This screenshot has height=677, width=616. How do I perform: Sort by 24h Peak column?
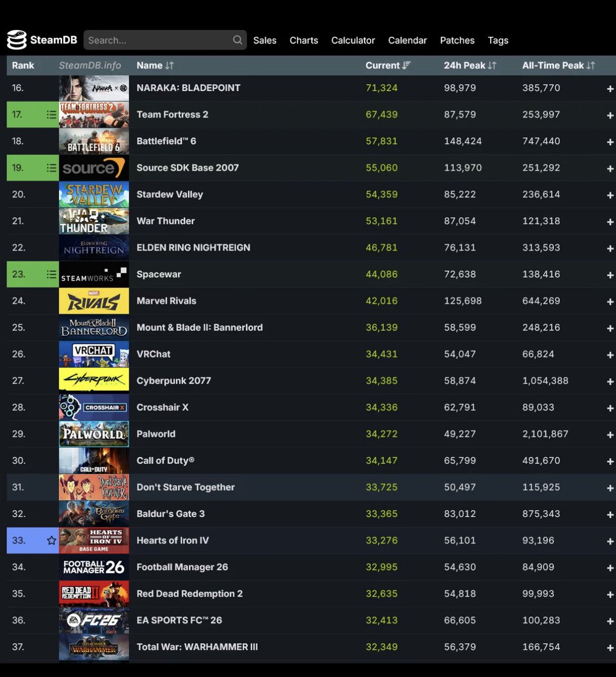tap(470, 65)
